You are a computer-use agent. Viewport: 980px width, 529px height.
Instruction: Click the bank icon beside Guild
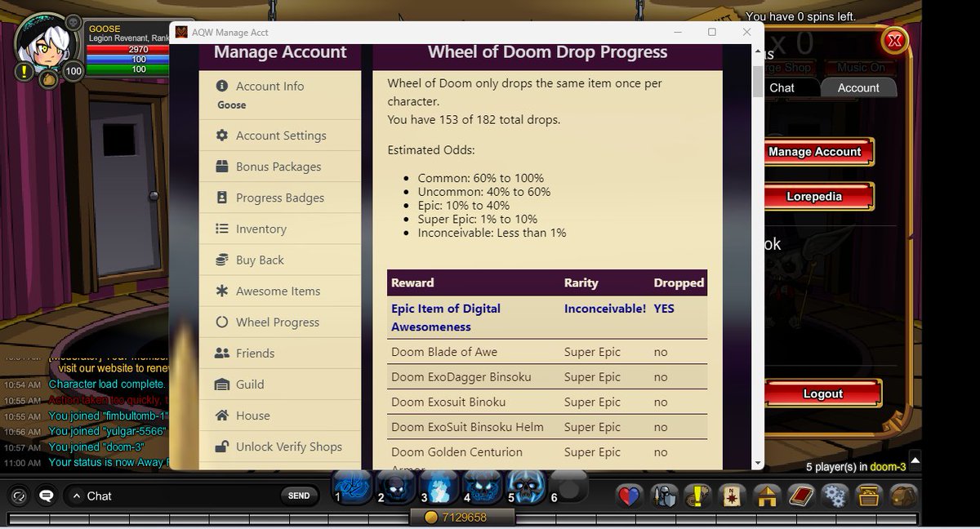221,384
